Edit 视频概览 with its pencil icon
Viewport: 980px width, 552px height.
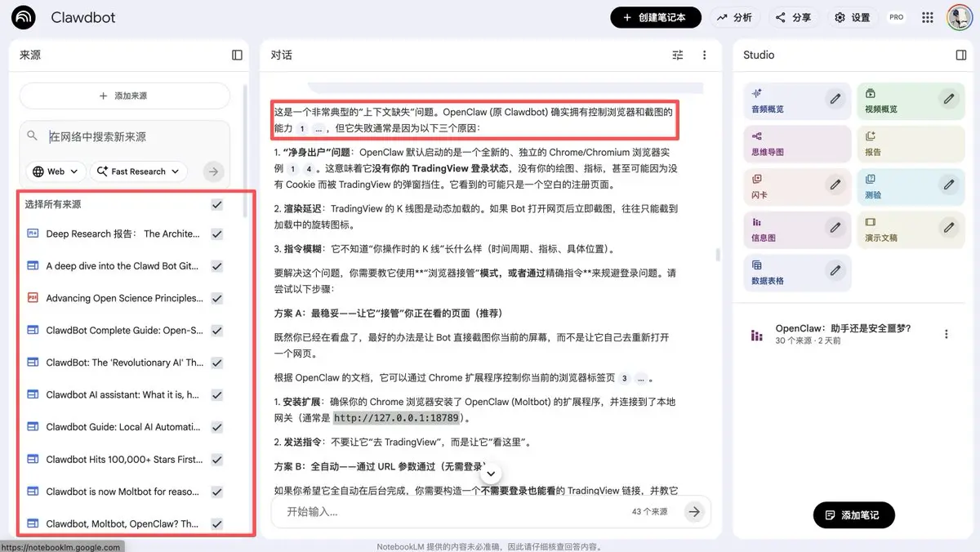click(x=949, y=99)
